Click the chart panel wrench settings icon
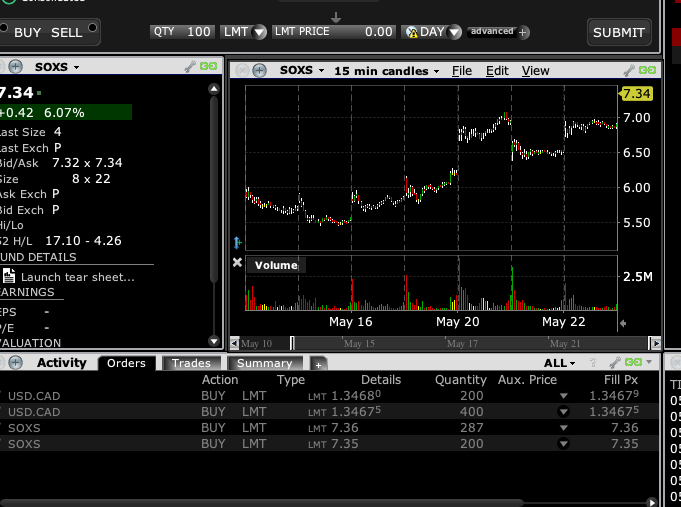Screen dimensions: 681x507 coord(630,71)
